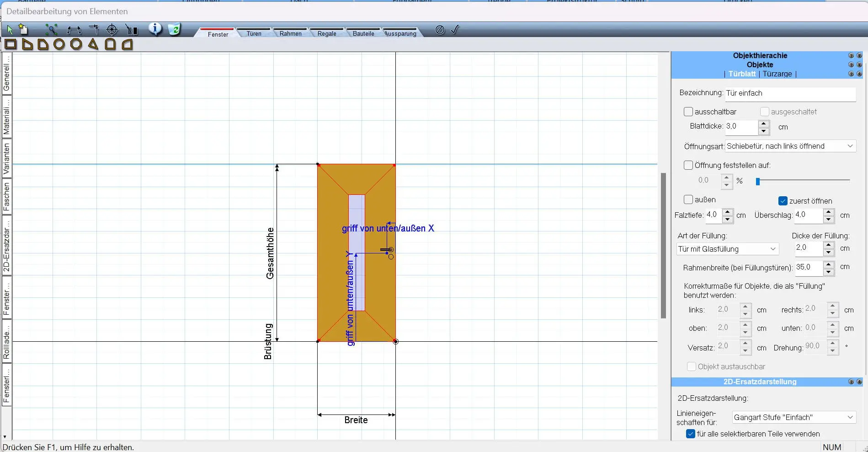The image size is (868, 452).
Task: Choose the rectangle window shape
Action: point(11,44)
